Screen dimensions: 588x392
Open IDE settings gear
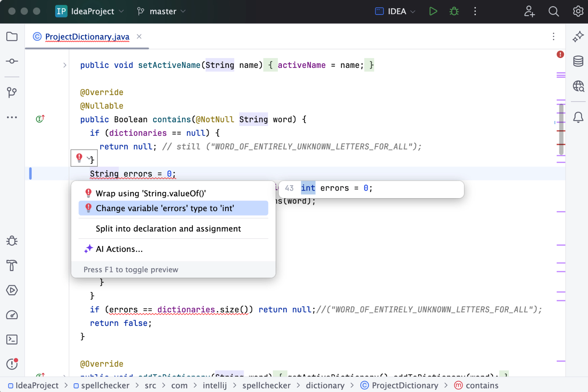pos(578,11)
